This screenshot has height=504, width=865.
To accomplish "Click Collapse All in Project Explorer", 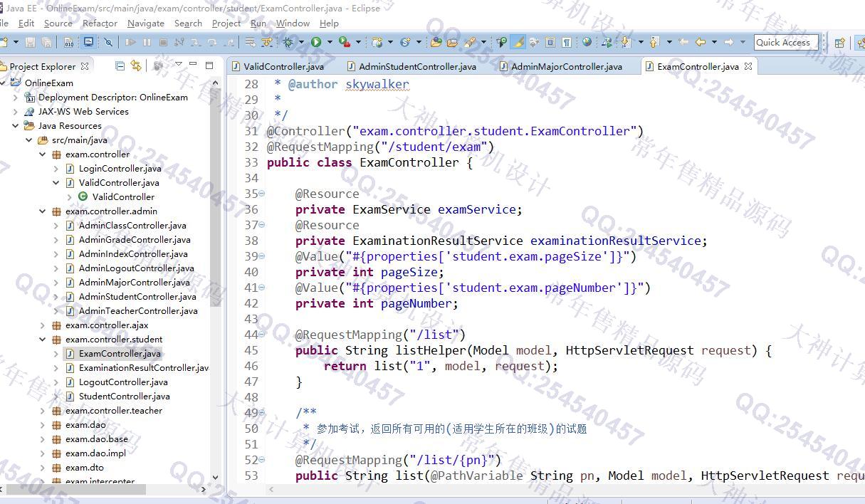I will tap(120, 66).
